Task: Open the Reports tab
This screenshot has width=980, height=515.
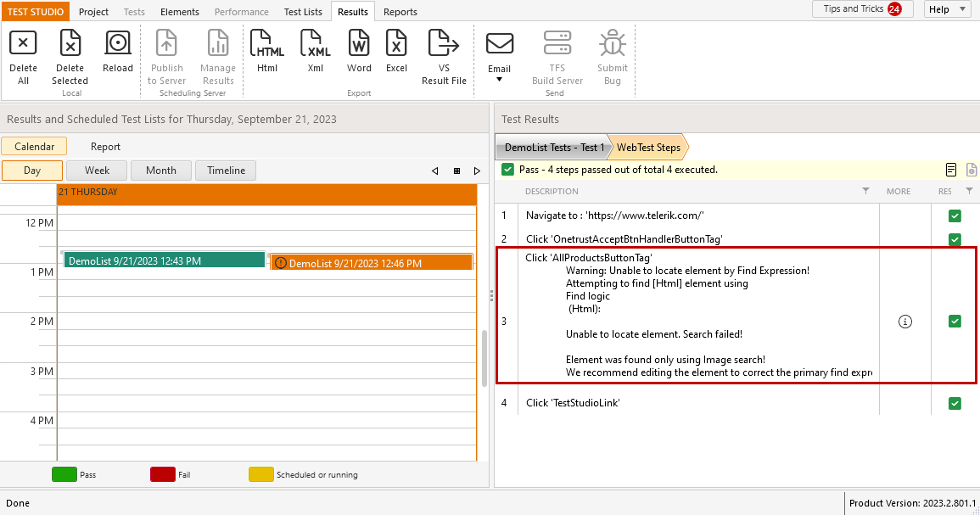Action: point(400,11)
